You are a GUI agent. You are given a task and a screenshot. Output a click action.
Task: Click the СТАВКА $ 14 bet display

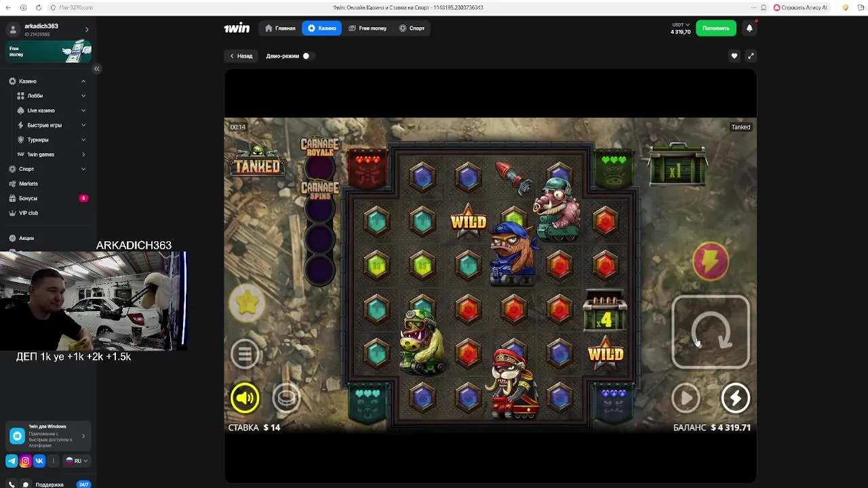coord(254,428)
